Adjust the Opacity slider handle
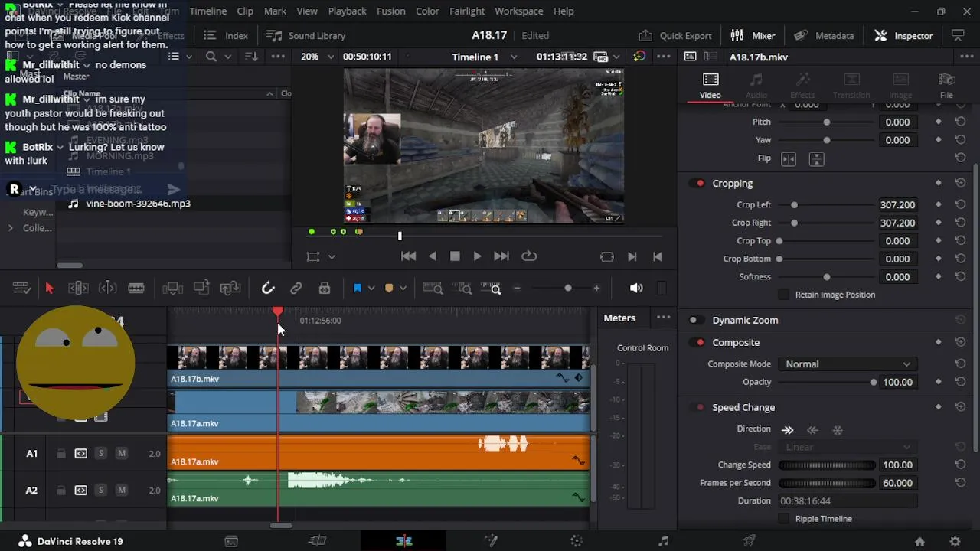Image resolution: width=980 pixels, height=551 pixels. (x=874, y=383)
